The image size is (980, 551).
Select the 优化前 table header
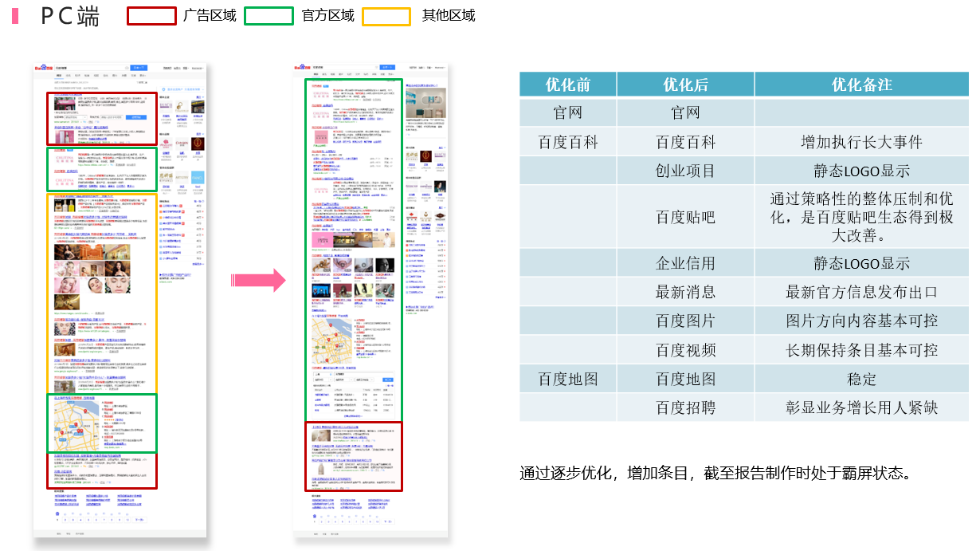point(568,85)
